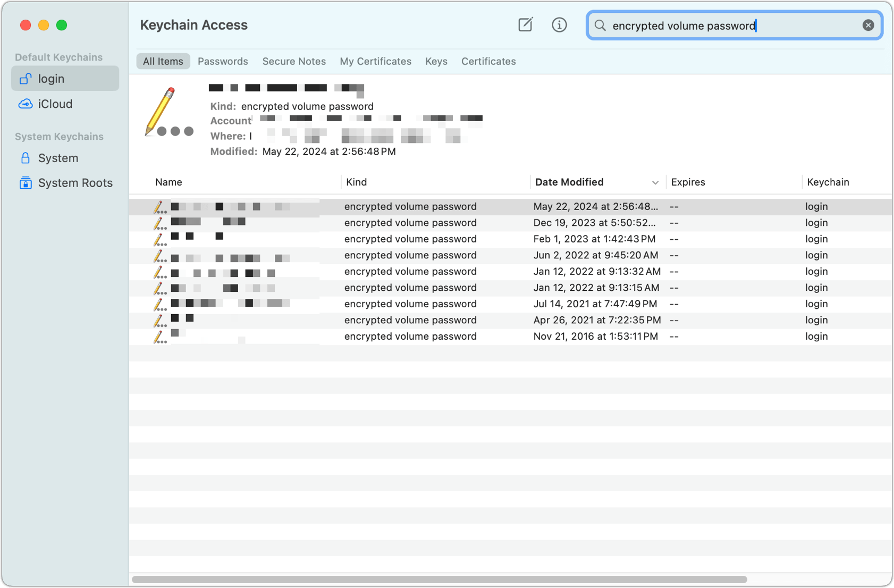Open the System Roots keychain

pos(75,183)
